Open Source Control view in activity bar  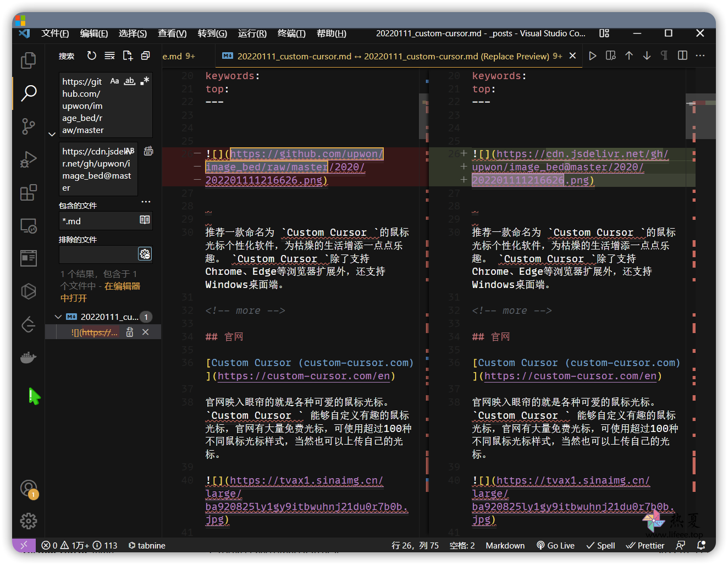coord(29,126)
